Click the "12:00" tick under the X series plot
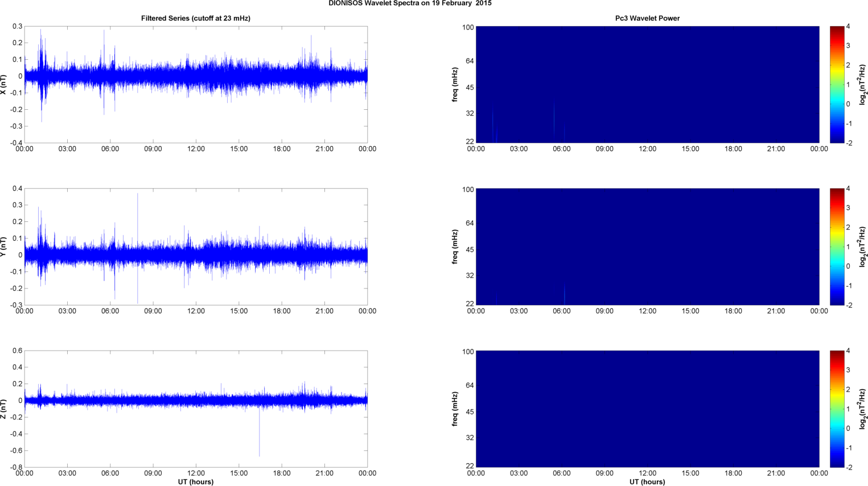 coord(196,149)
